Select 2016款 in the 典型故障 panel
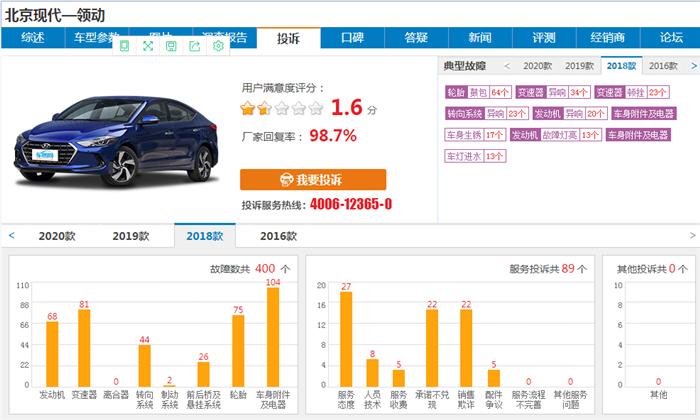The height and width of the screenshot is (420, 700). tap(663, 66)
